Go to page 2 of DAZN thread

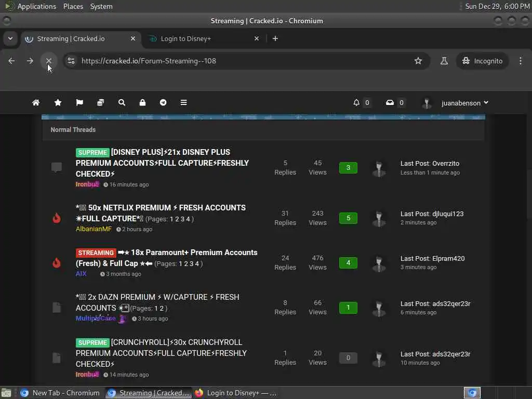[x=162, y=309]
